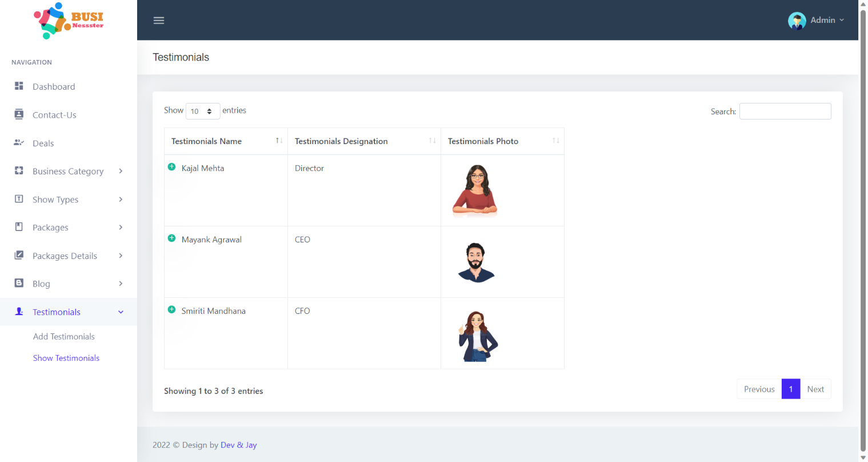Click the BUSI Nessster logo
Image resolution: width=868 pixels, height=462 pixels.
coord(67,21)
